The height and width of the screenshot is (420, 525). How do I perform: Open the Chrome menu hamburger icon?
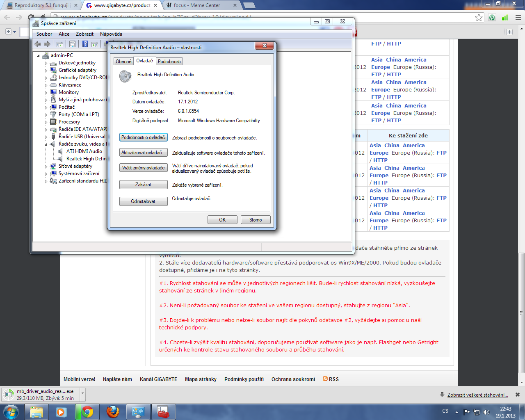(518, 17)
